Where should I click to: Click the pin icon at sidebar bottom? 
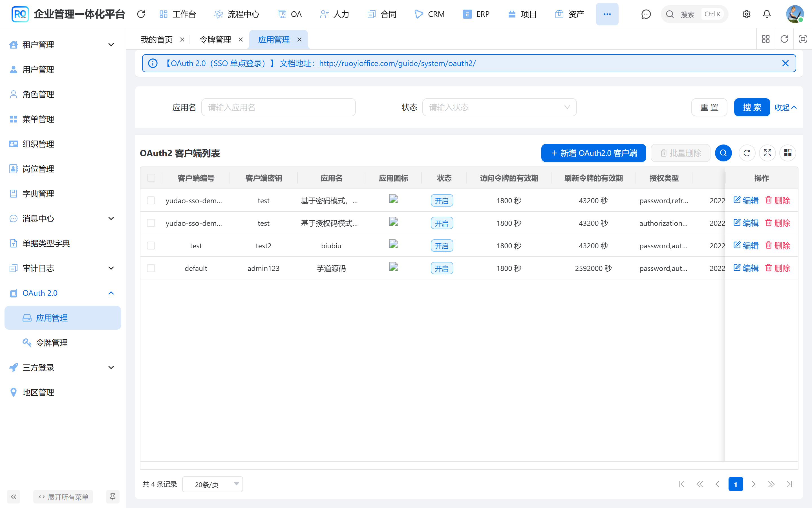[113, 497]
